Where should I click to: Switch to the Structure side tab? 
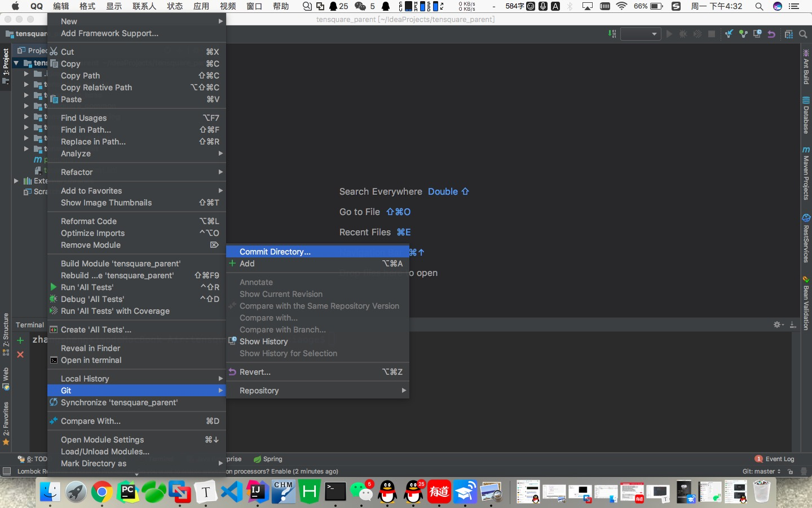pyautogui.click(x=6, y=334)
